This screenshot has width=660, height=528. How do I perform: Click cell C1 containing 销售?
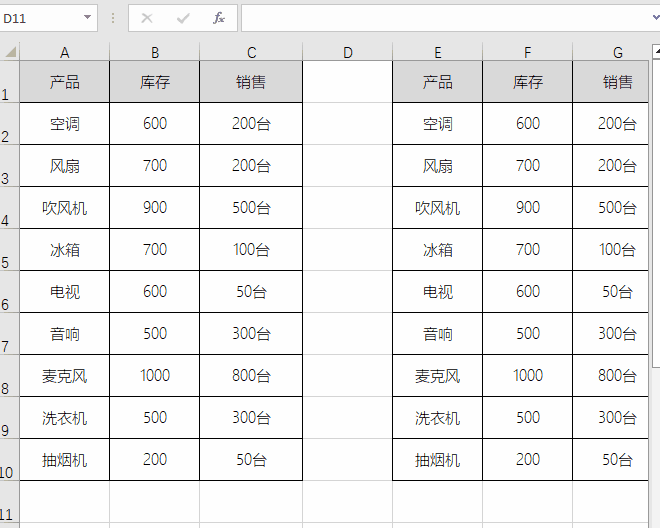[x=251, y=82]
